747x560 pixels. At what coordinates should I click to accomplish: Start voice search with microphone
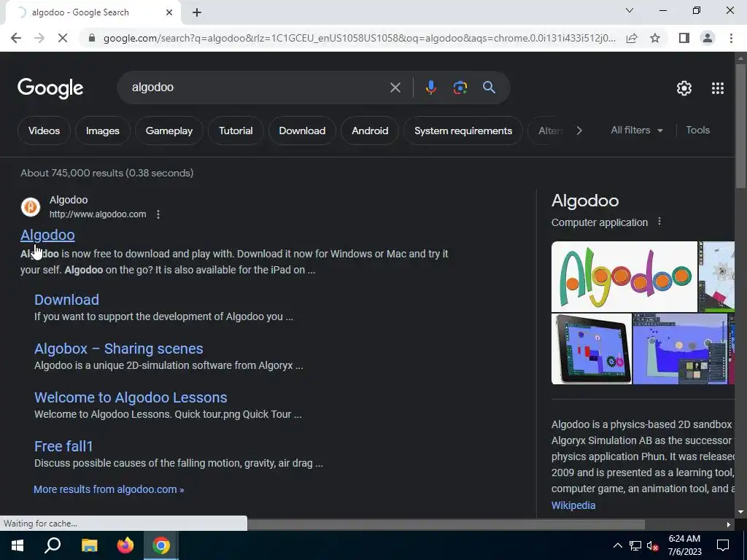click(x=430, y=87)
